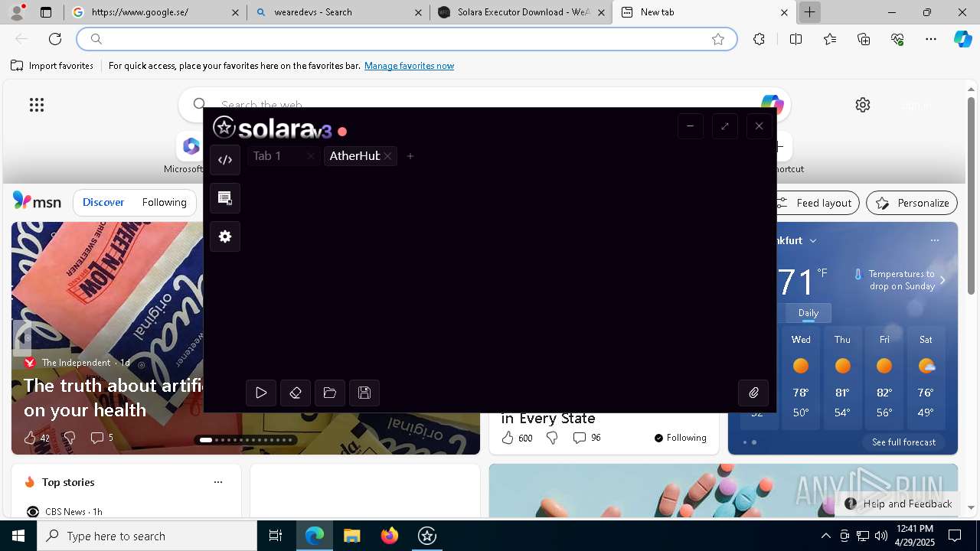Click the Solara v3 star logo
The image size is (980, 551).
pos(224,127)
